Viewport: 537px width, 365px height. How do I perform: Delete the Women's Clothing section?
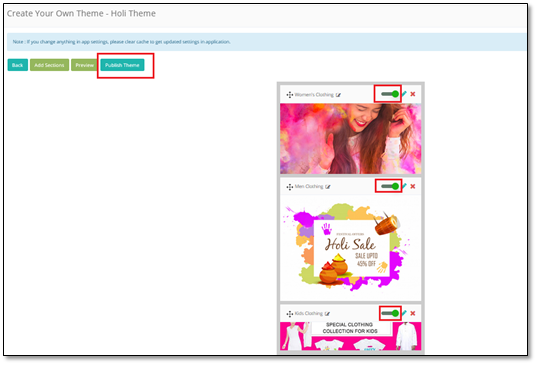413,94
